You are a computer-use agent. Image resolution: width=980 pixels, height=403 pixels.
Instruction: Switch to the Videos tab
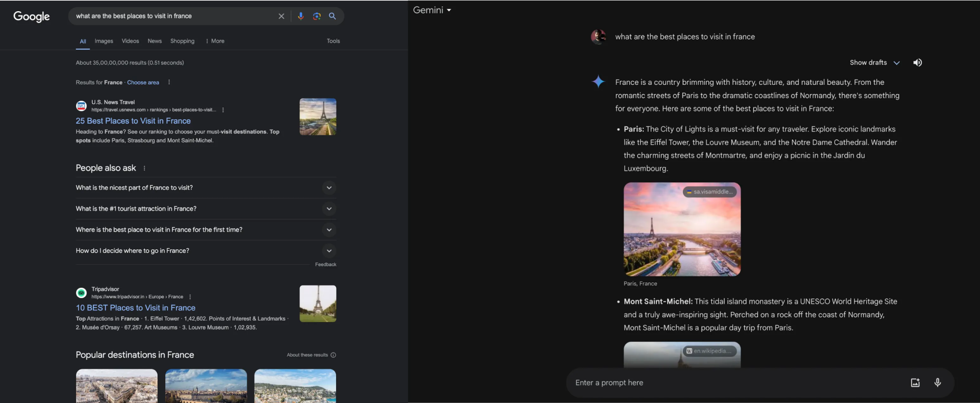tap(130, 41)
